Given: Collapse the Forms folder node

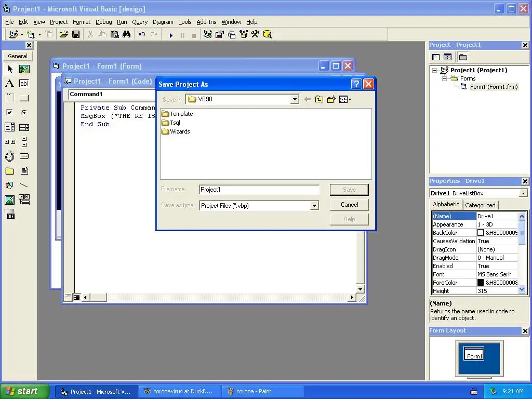Looking at the screenshot, I should (x=444, y=79).
